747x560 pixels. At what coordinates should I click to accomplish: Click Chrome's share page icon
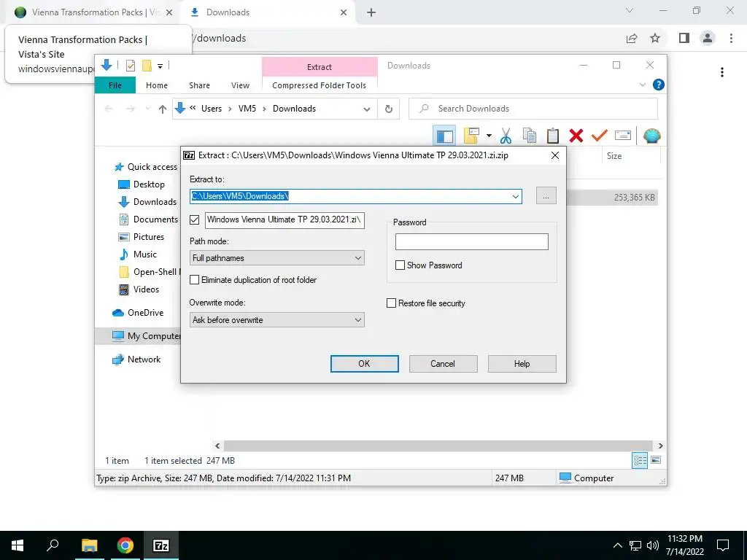pyautogui.click(x=632, y=38)
